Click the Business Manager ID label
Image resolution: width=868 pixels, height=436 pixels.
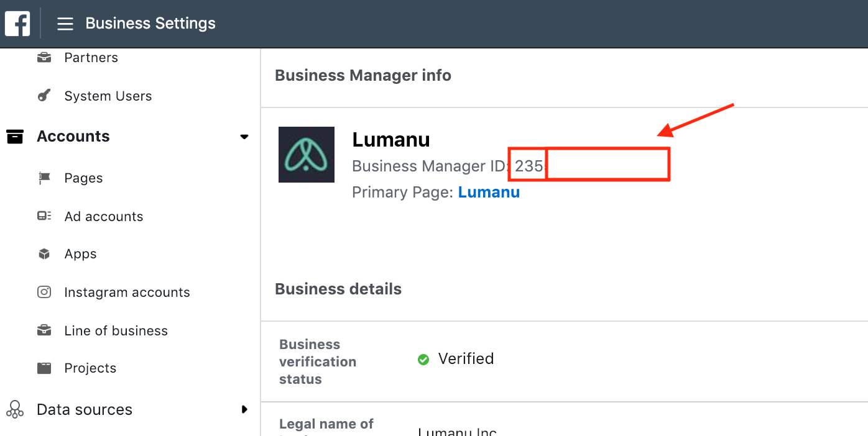click(x=432, y=166)
